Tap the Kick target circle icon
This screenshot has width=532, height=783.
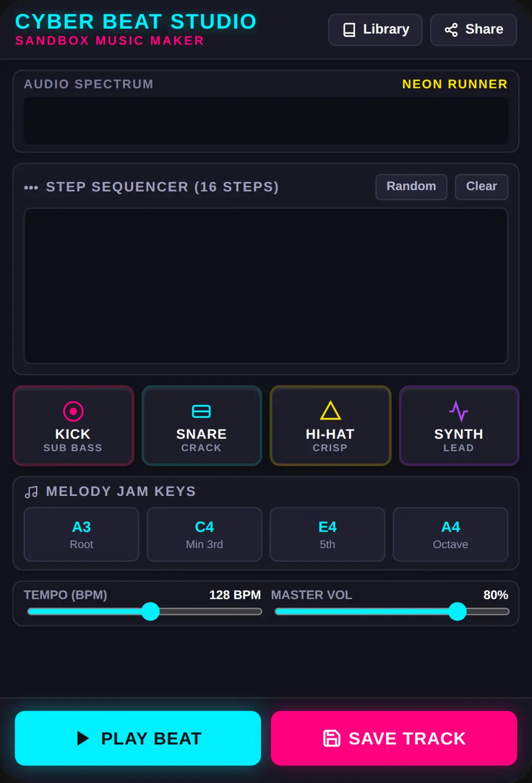73,411
